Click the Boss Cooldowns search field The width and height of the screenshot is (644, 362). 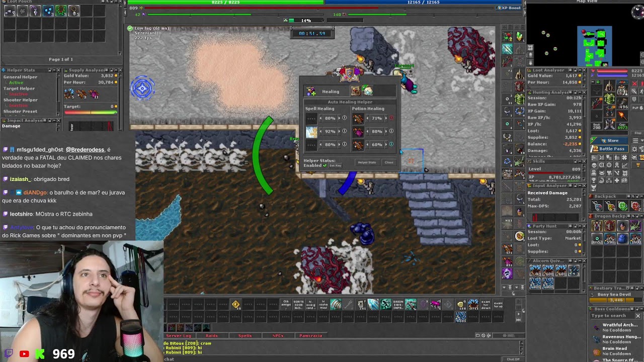[x=612, y=316]
